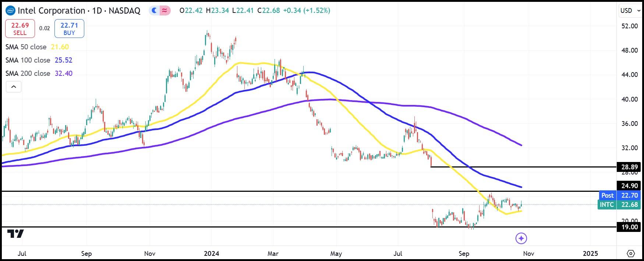Screen dimensions: 644x261
Task: Click the moon post-market session icon
Action: pos(155,11)
